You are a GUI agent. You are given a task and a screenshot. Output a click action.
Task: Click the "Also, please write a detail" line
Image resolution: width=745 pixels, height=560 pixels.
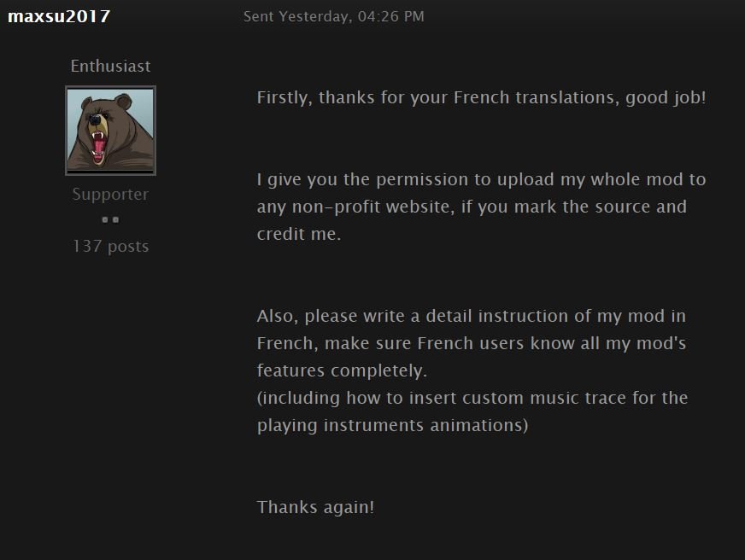click(x=472, y=317)
